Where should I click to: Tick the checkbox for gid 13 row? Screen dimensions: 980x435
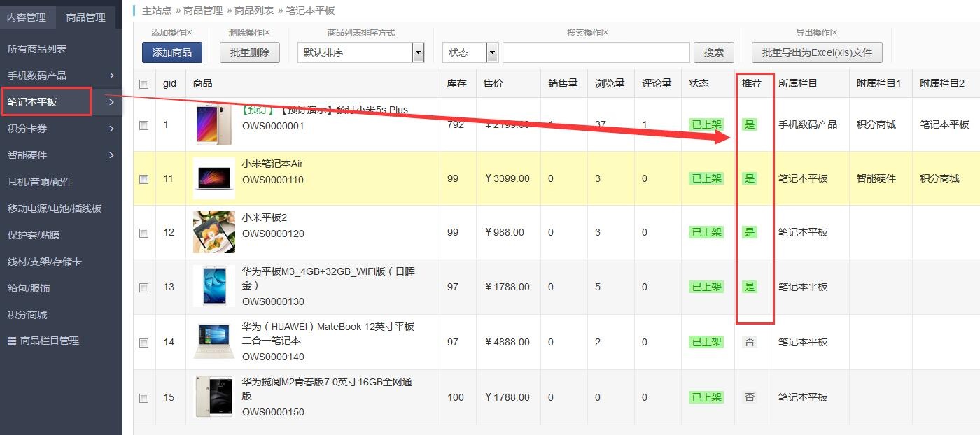tap(144, 287)
